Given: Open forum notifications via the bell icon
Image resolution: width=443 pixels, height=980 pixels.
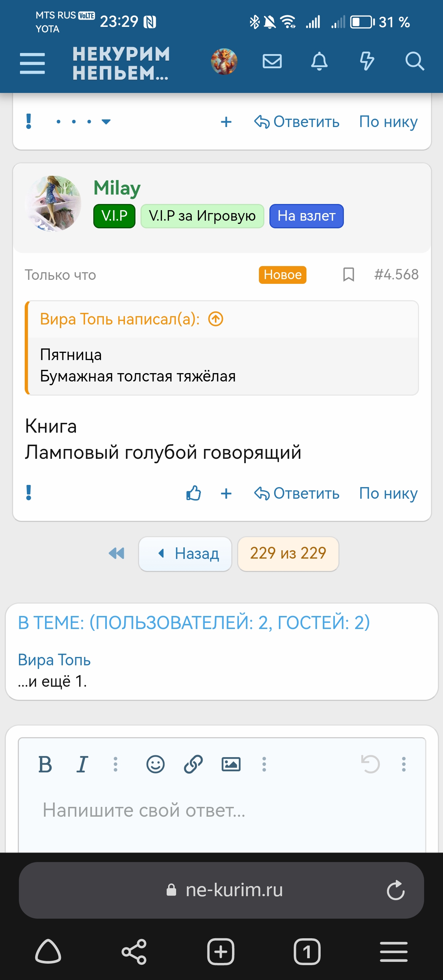Looking at the screenshot, I should [x=320, y=62].
